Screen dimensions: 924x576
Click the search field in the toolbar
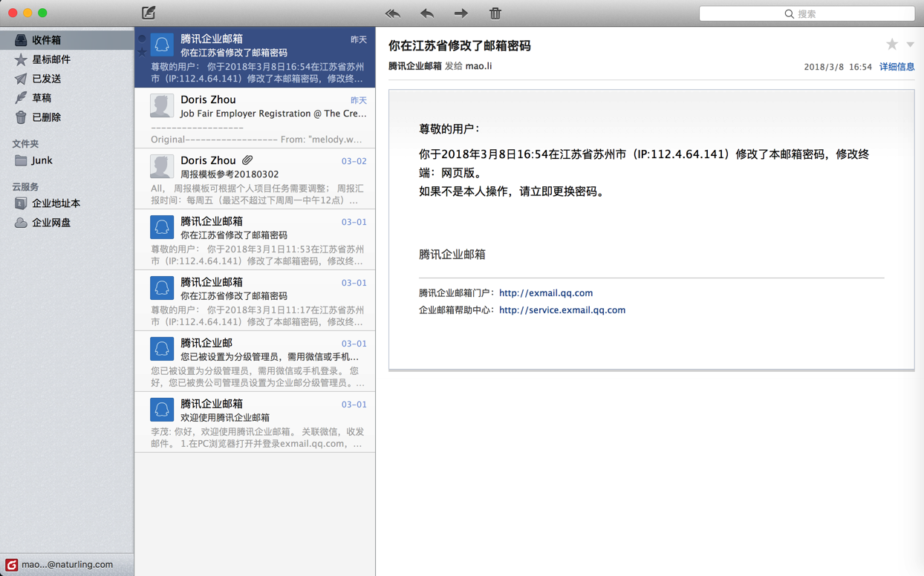tap(807, 13)
